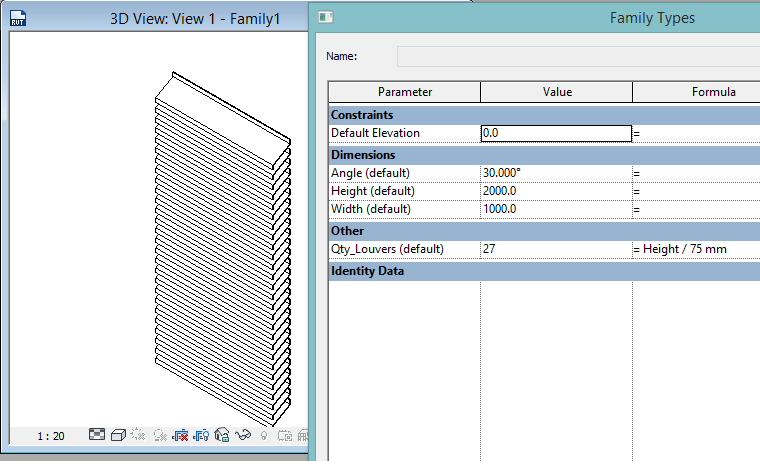Toggle the Shadows icon
Screen dimensions: 760x461
tap(160, 435)
